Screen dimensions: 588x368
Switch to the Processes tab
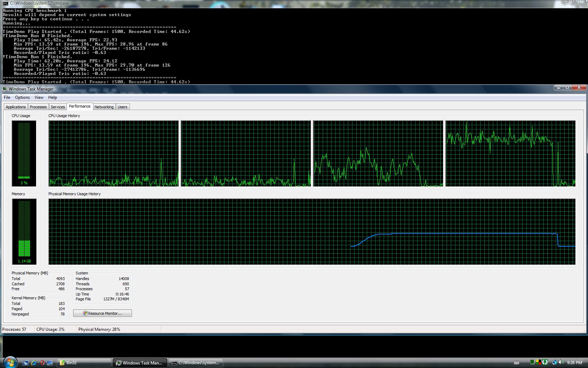click(x=38, y=107)
